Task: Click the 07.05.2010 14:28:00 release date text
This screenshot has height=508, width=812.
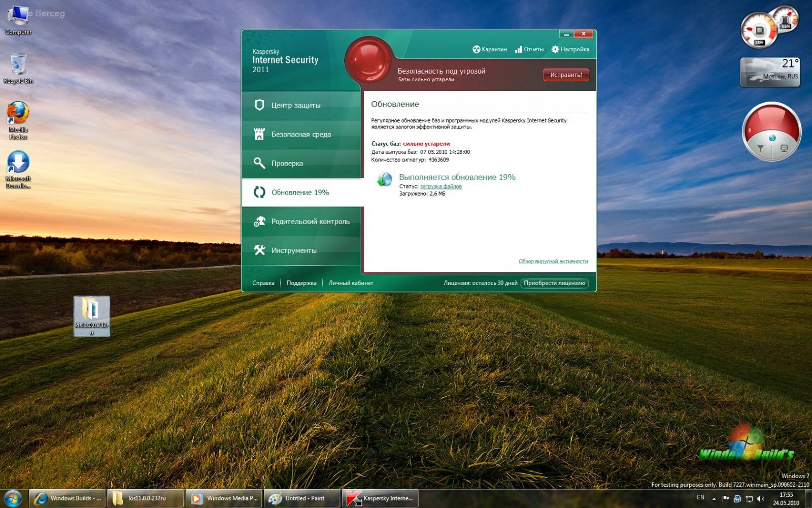Action: pos(445,152)
